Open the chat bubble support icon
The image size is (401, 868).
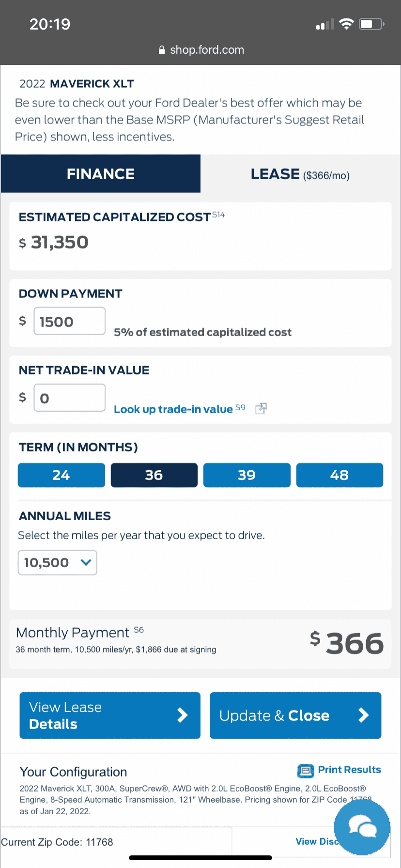pos(362,827)
